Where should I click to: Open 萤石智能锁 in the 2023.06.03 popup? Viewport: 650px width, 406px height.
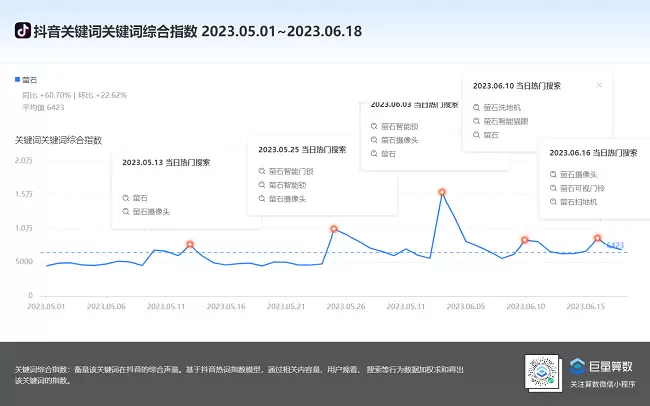pos(400,126)
